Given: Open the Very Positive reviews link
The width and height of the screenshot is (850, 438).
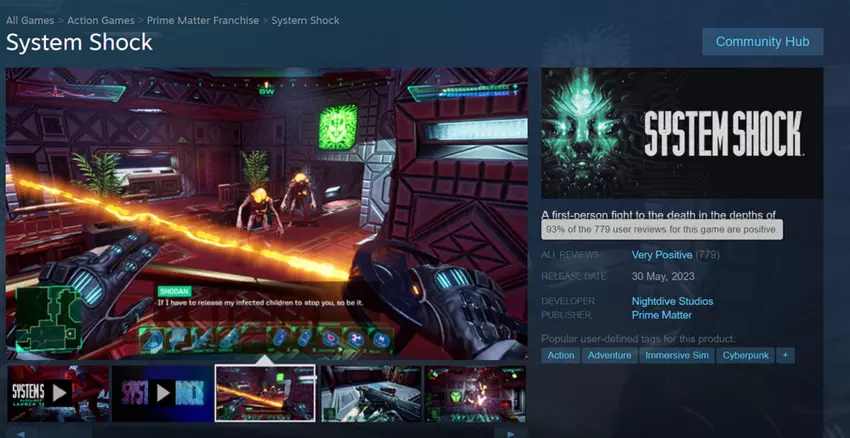Looking at the screenshot, I should tap(661, 255).
